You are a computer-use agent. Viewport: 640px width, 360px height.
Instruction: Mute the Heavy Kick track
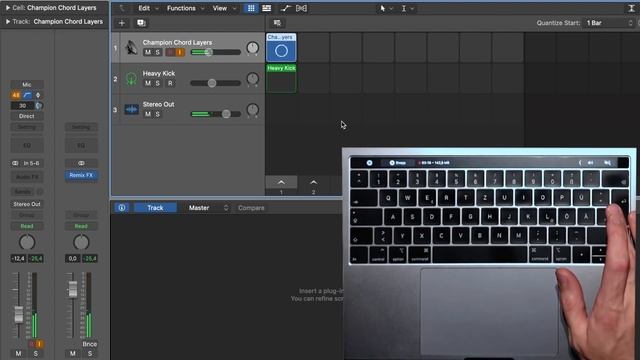tap(148, 83)
